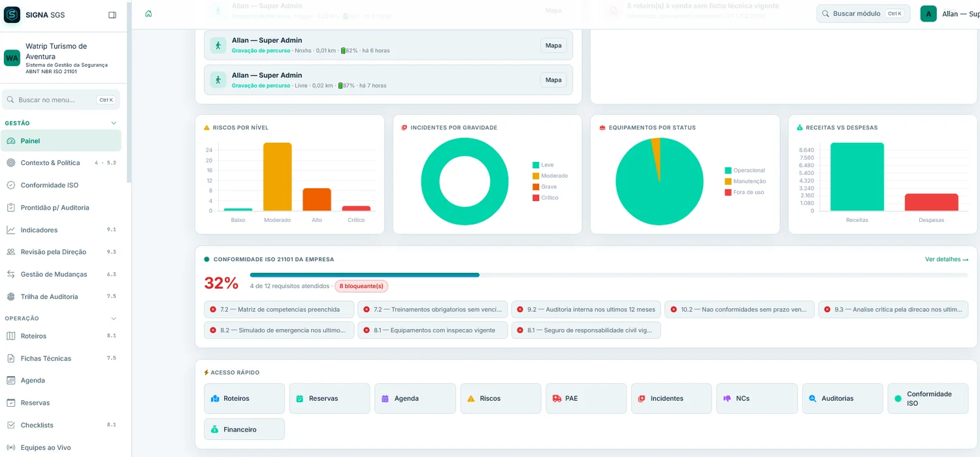Click the Revisão pela Direção people icon

(x=11, y=252)
